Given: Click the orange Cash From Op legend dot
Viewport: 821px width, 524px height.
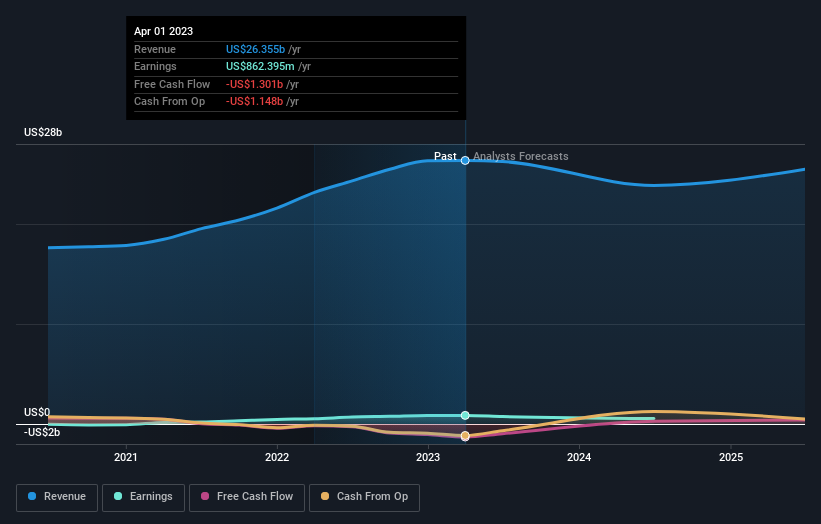Looking at the screenshot, I should (x=325, y=496).
